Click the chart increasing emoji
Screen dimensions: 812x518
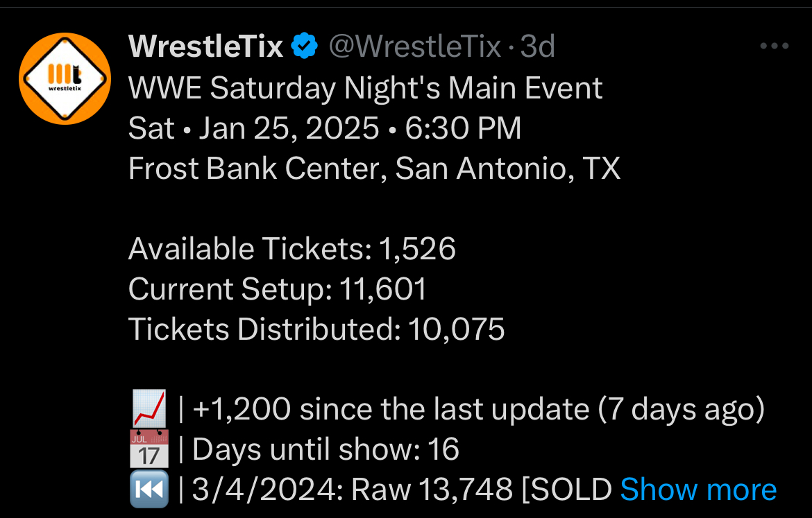pos(149,409)
